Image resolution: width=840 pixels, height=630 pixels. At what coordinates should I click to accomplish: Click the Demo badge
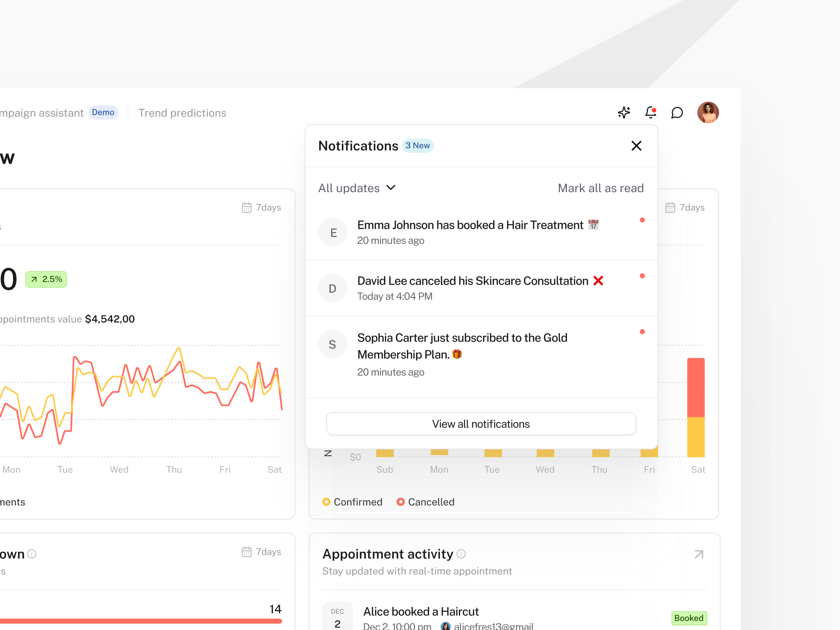(x=103, y=112)
